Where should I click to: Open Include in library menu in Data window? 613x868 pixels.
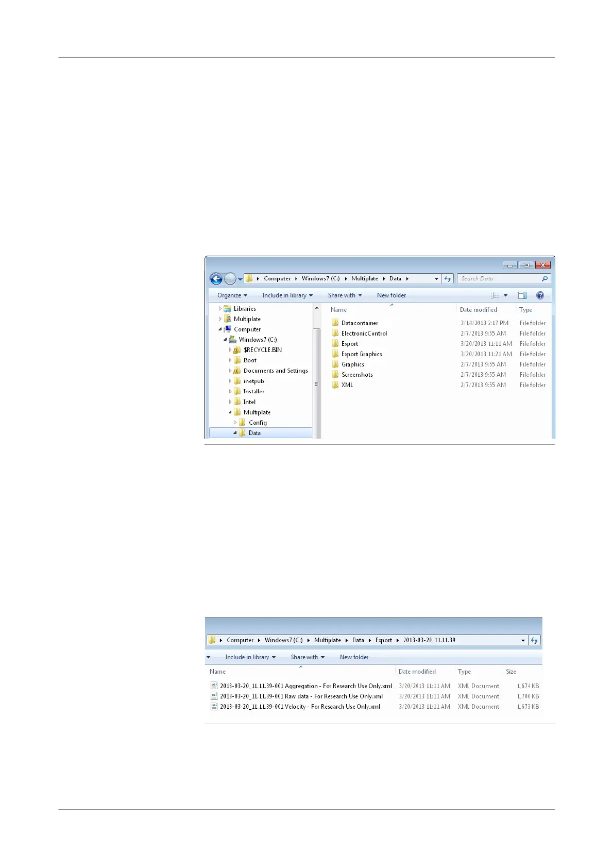(x=287, y=295)
